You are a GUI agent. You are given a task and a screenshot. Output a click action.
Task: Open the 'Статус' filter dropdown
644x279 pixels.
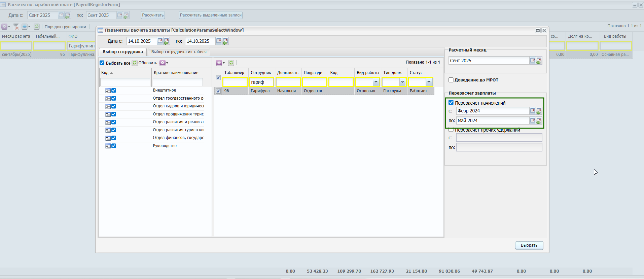tap(429, 82)
